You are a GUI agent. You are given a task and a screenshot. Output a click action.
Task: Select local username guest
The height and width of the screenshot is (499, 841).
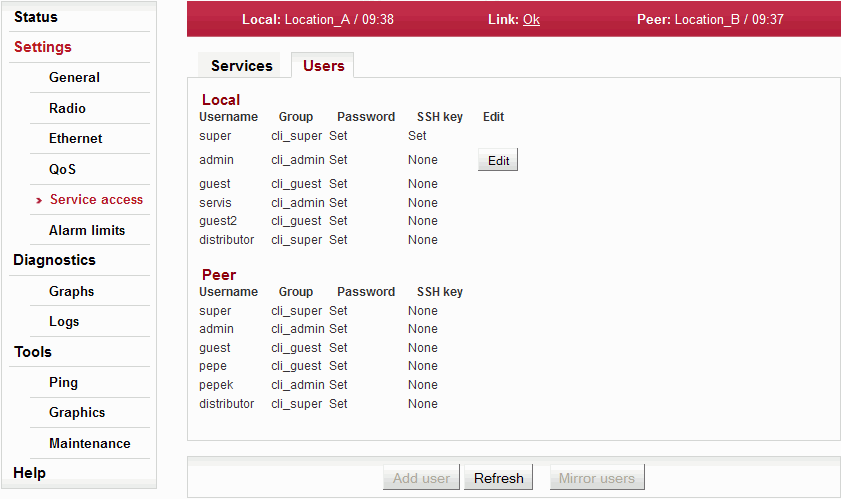pyautogui.click(x=215, y=184)
